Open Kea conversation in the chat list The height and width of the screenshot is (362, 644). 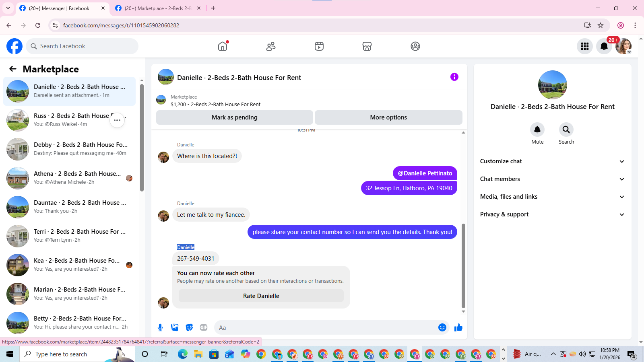[69, 265]
